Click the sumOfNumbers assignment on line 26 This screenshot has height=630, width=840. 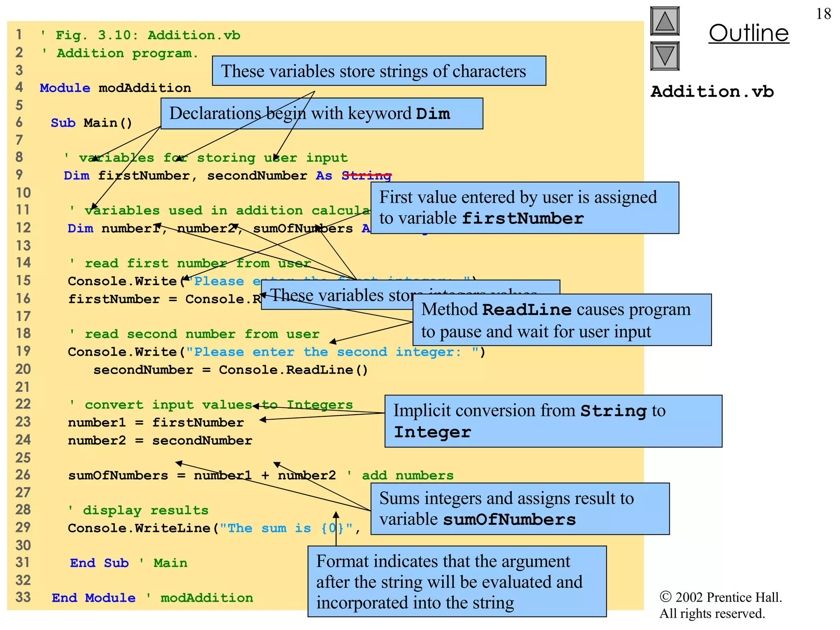click(118, 476)
